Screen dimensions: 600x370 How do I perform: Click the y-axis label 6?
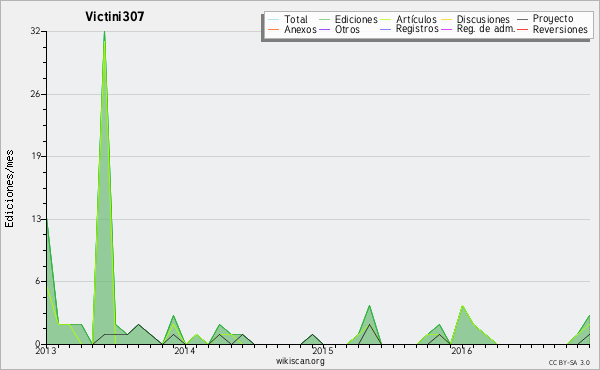tap(38, 281)
